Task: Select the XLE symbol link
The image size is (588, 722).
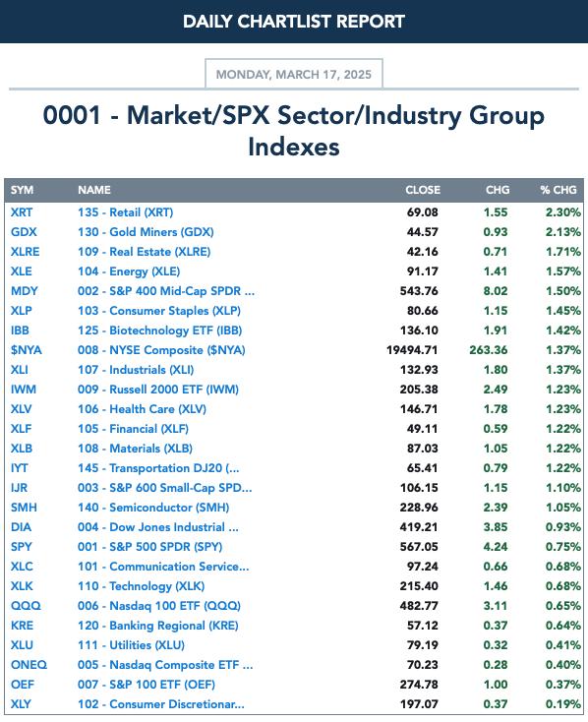Action: click(22, 271)
